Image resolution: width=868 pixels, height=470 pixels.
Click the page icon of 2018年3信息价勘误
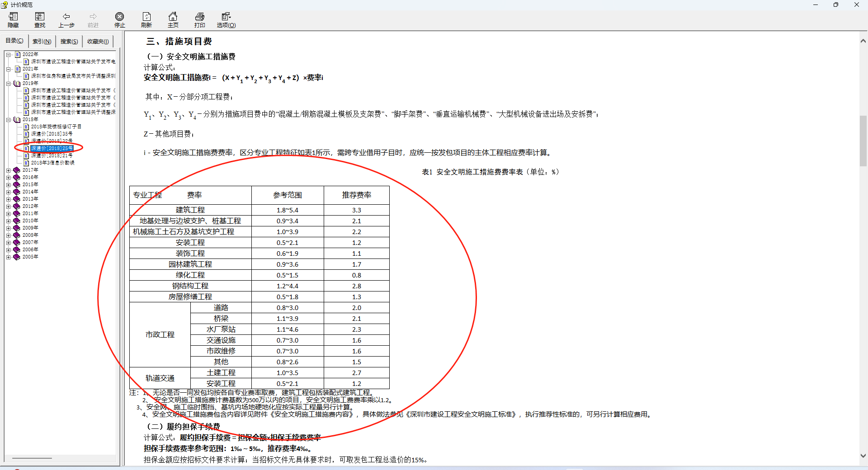[26, 163]
